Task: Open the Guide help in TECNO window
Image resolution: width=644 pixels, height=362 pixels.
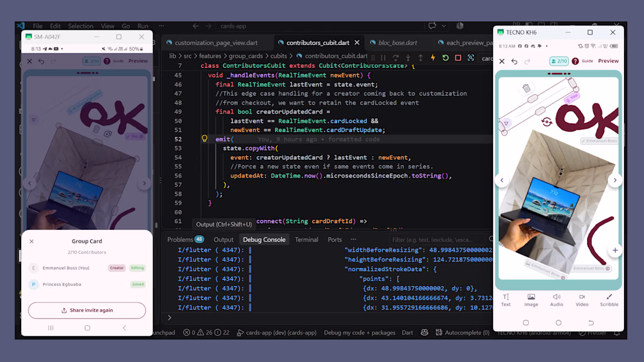Action: [x=583, y=61]
